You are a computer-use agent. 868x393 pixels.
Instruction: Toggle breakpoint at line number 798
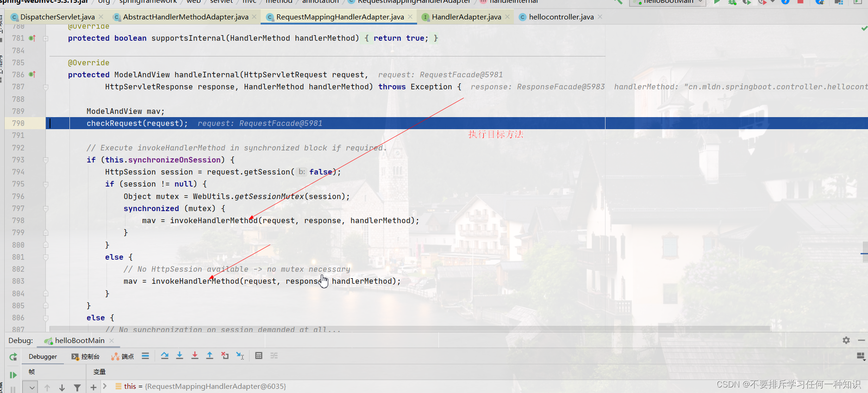coord(19,221)
